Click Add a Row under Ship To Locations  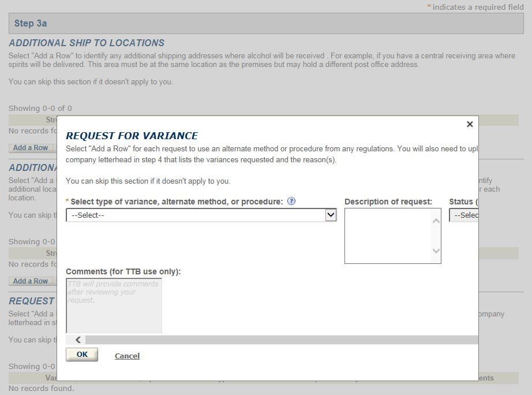click(x=31, y=148)
